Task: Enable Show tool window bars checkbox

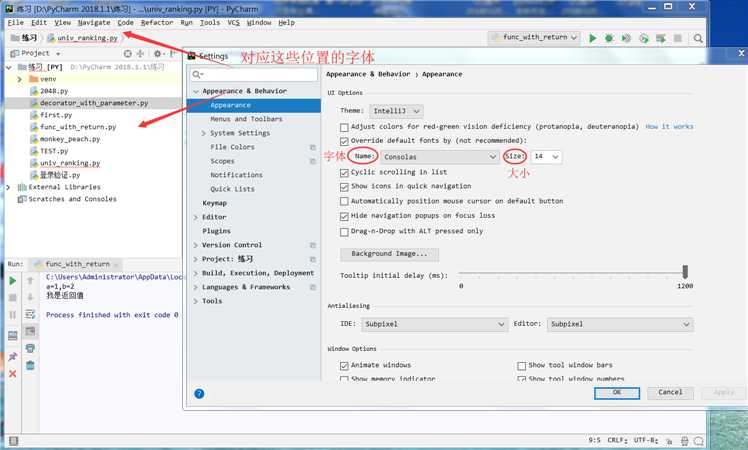Action: point(521,366)
